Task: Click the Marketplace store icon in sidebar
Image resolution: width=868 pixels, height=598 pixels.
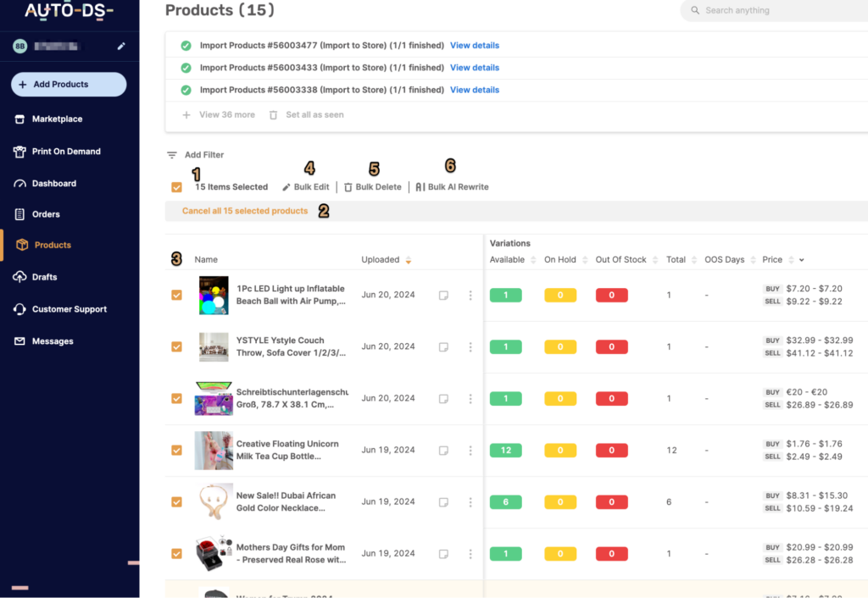Action: point(19,119)
